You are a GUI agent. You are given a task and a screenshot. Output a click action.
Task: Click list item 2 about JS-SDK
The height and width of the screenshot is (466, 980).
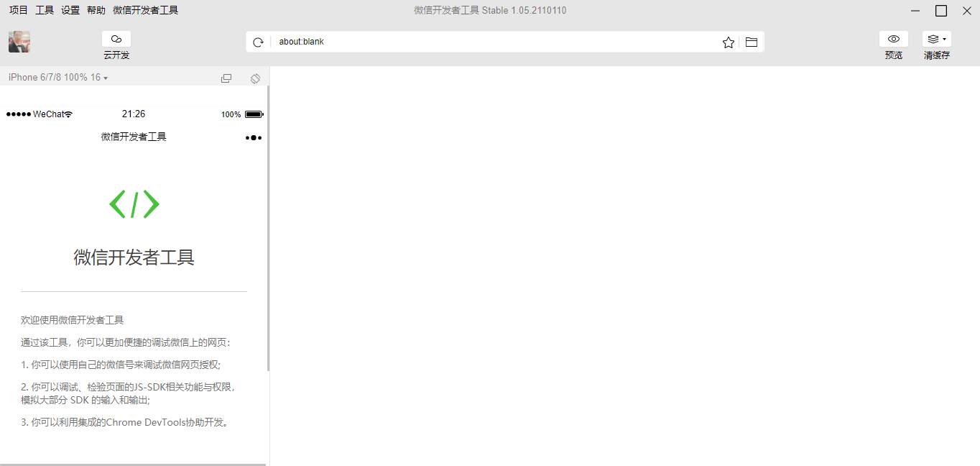coord(129,393)
